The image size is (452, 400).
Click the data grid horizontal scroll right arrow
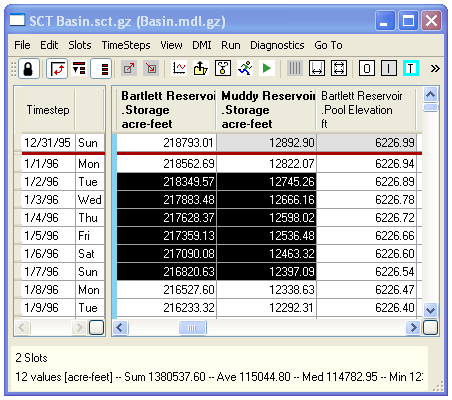413,327
